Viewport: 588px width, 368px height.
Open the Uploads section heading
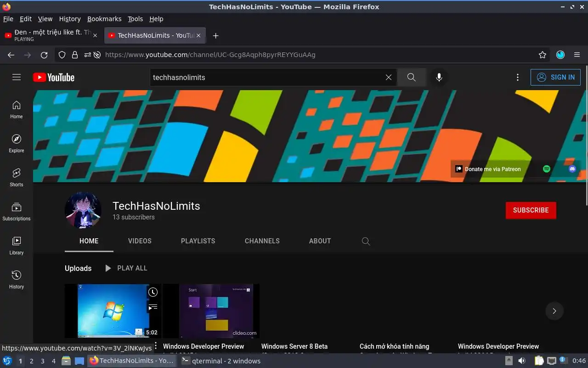[78, 268]
